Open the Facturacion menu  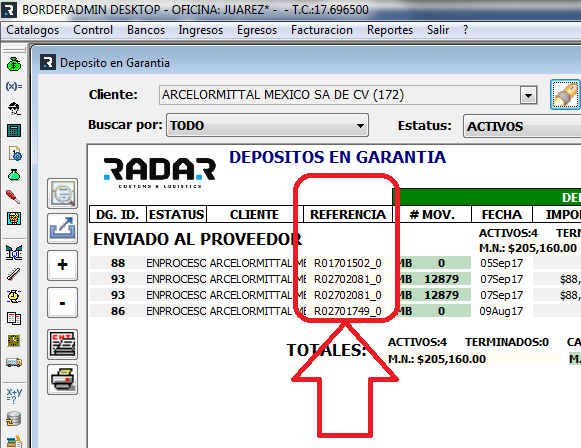(x=322, y=30)
